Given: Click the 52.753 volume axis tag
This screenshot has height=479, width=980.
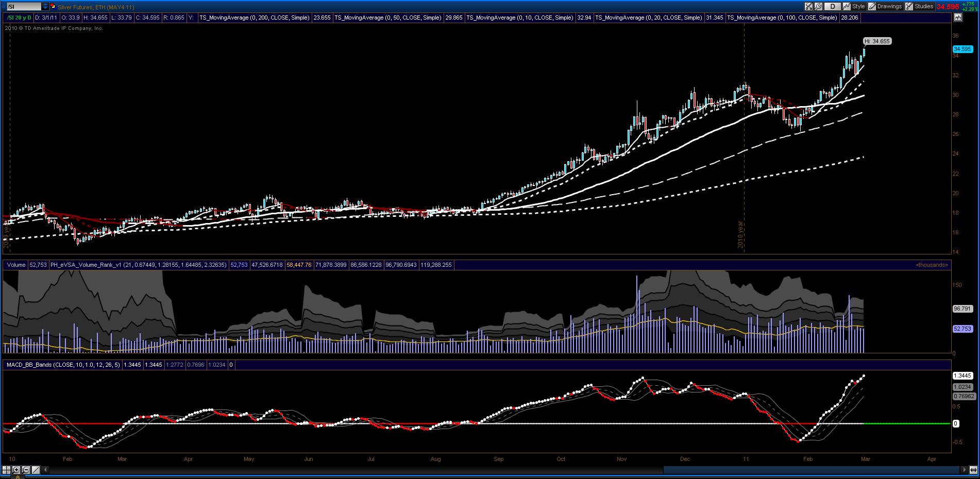Looking at the screenshot, I should click(962, 329).
